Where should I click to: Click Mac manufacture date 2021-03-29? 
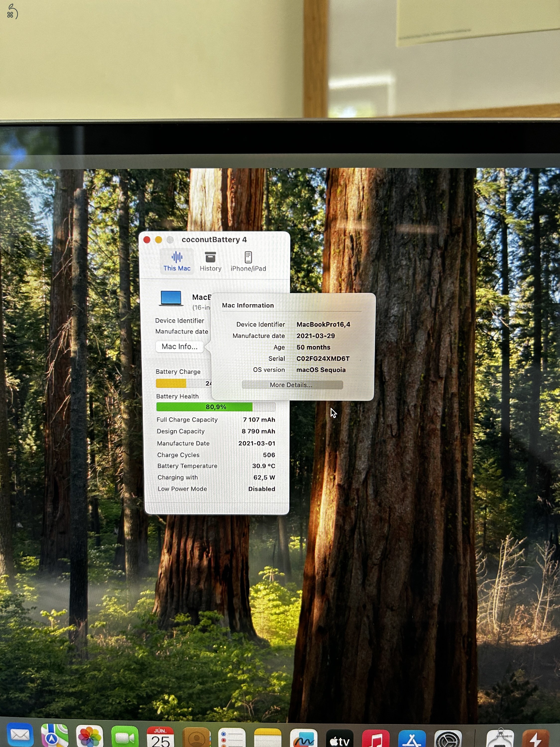[316, 336]
